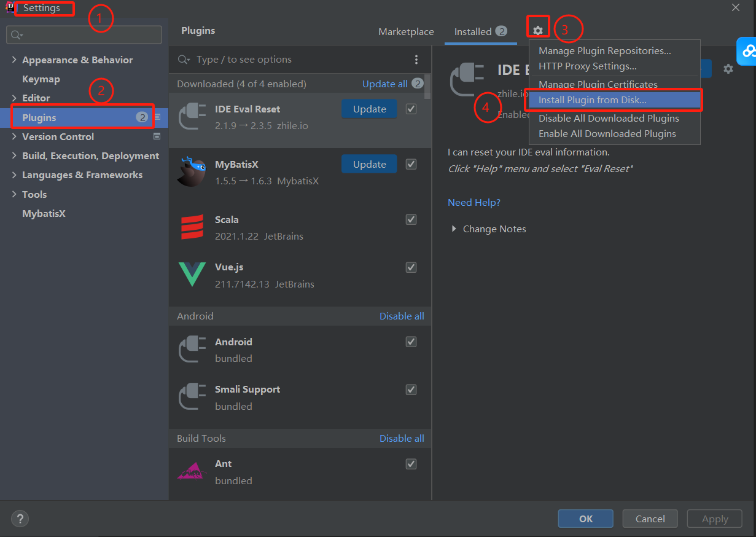Click the Ant plugin icon
The height and width of the screenshot is (537, 756).
pyautogui.click(x=192, y=471)
